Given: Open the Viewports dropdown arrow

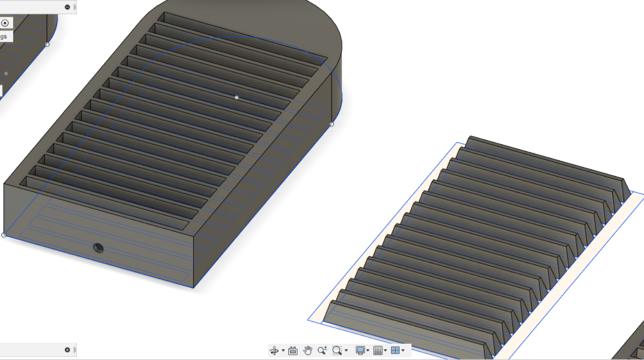Looking at the screenshot, I should [403, 350].
